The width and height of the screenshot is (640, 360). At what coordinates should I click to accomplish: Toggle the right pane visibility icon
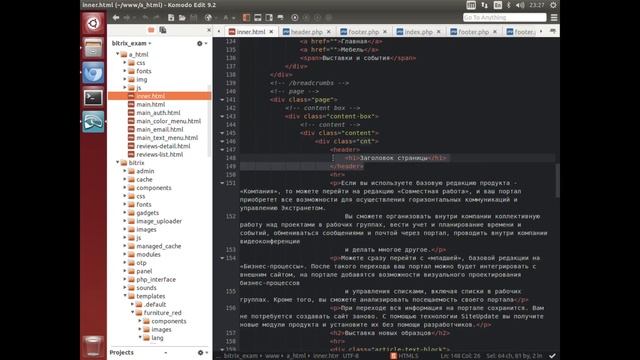pos(269,18)
